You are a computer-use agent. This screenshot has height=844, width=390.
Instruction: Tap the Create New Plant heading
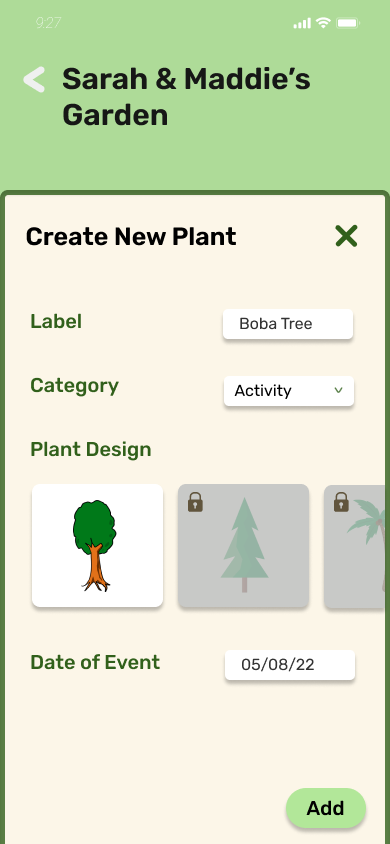131,237
